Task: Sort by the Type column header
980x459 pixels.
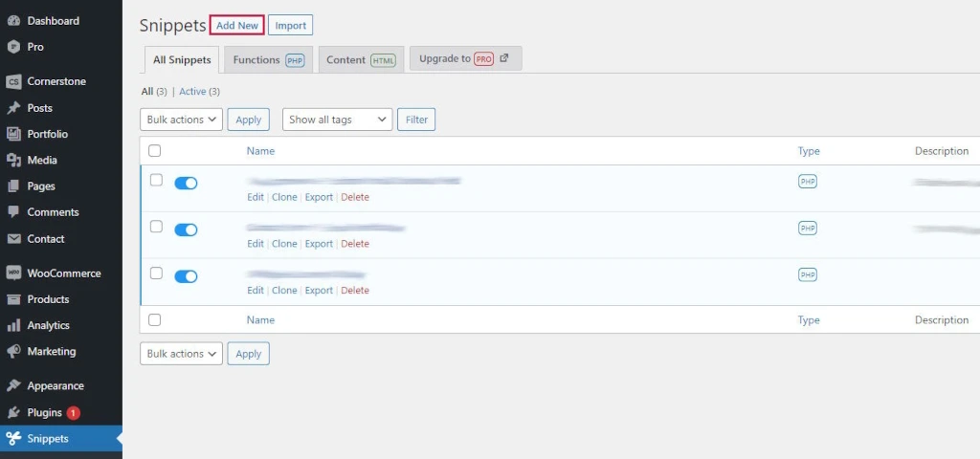Action: point(809,151)
